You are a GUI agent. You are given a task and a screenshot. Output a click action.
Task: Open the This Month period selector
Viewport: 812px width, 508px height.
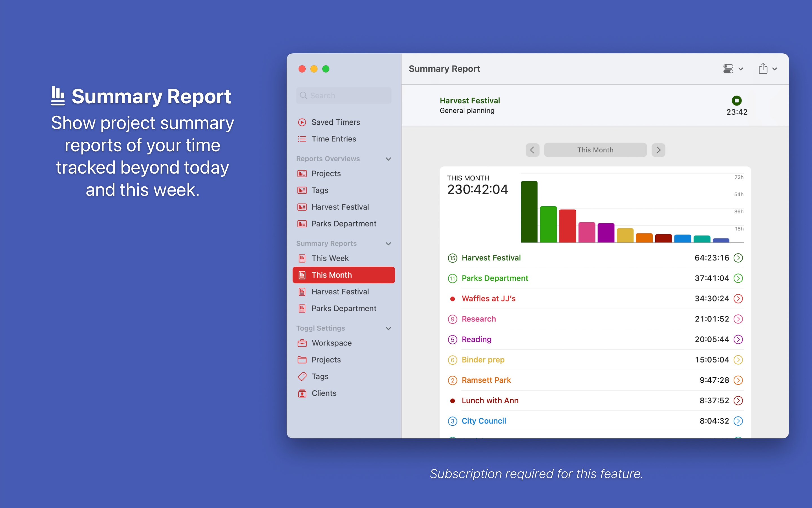coord(595,150)
